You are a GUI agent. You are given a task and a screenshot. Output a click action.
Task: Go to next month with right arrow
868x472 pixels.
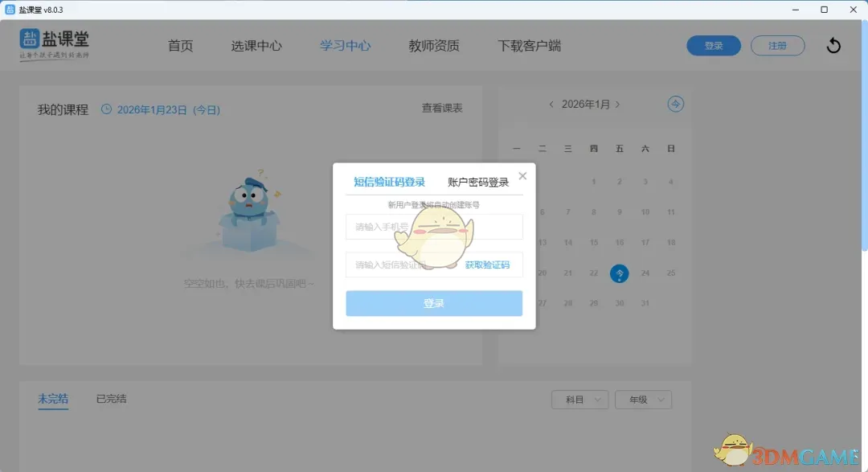coord(617,104)
